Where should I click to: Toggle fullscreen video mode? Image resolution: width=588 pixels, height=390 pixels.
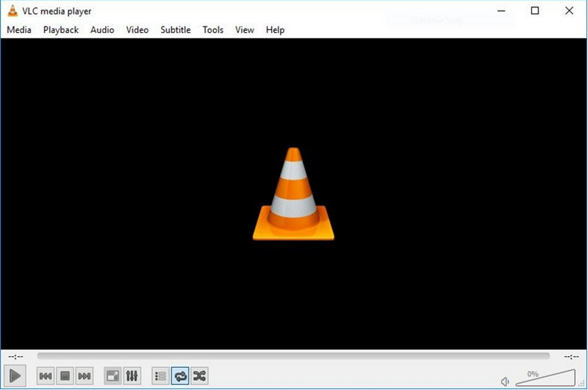pyautogui.click(x=112, y=376)
